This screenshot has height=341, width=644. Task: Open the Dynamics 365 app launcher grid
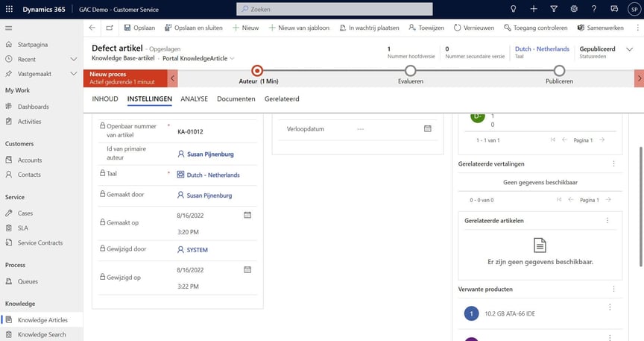[9, 9]
